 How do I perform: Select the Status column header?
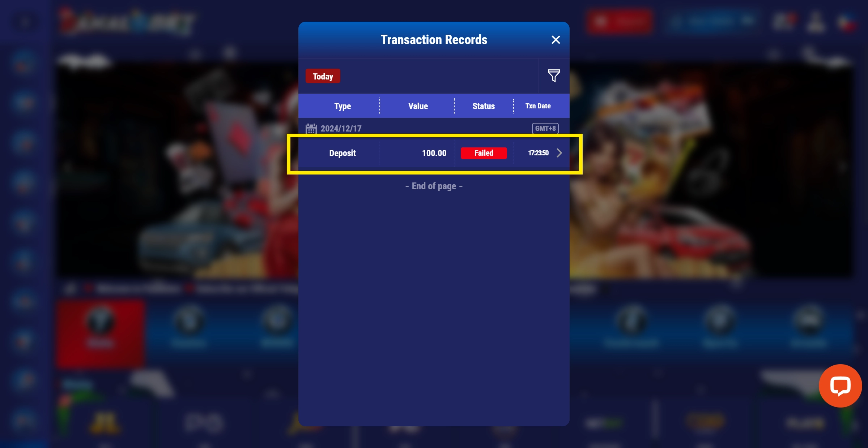click(483, 106)
